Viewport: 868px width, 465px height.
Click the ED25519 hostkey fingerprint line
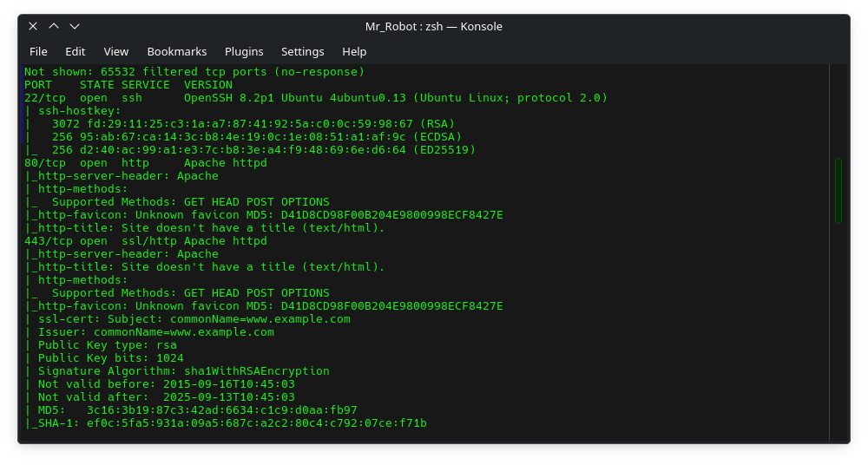click(250, 150)
